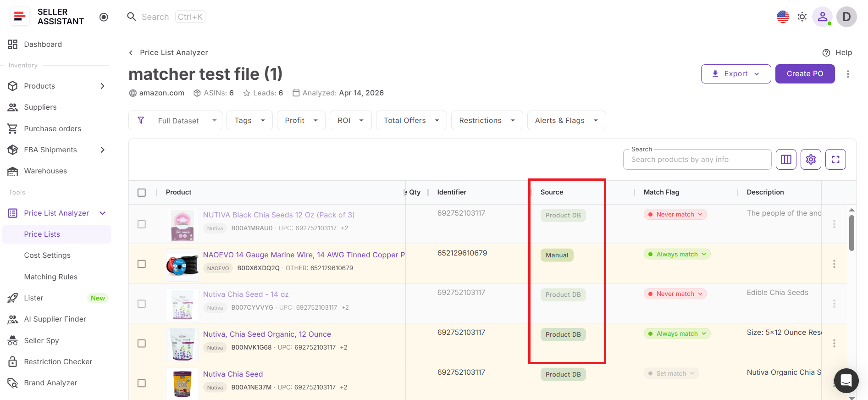Open row actions for Nutiva Organic 12 Ounce
868x400 pixels.
(x=834, y=344)
